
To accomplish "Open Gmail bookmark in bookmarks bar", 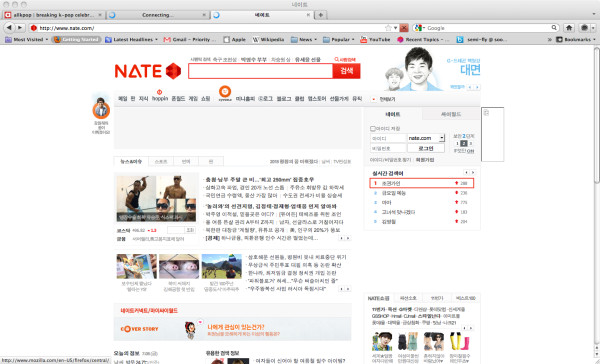I will point(189,39).
